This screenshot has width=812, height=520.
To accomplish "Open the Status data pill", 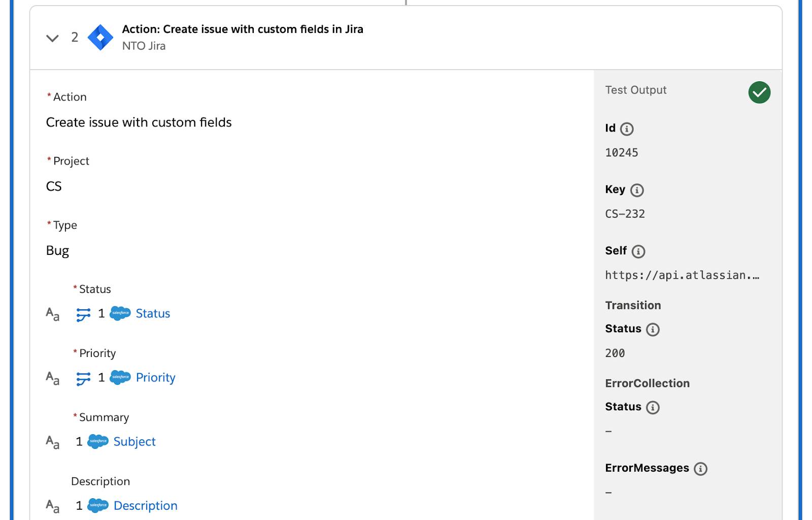I will click(x=153, y=313).
